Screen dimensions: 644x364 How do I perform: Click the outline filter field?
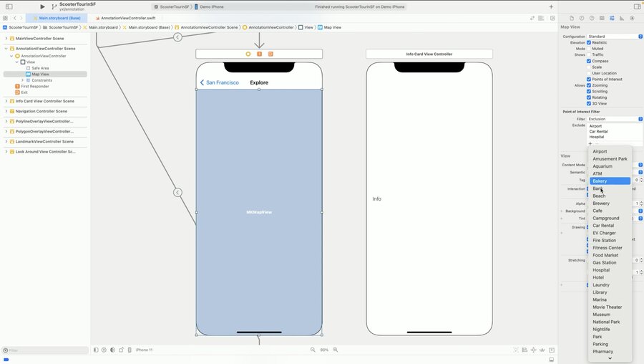(45, 350)
